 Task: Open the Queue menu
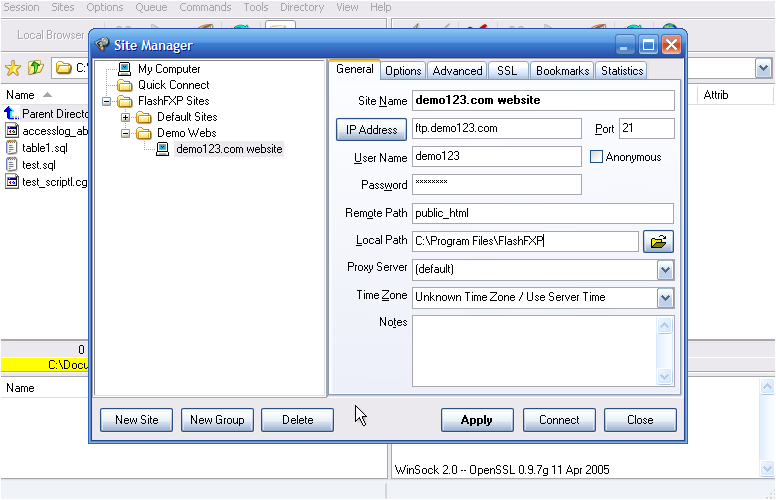151,7
